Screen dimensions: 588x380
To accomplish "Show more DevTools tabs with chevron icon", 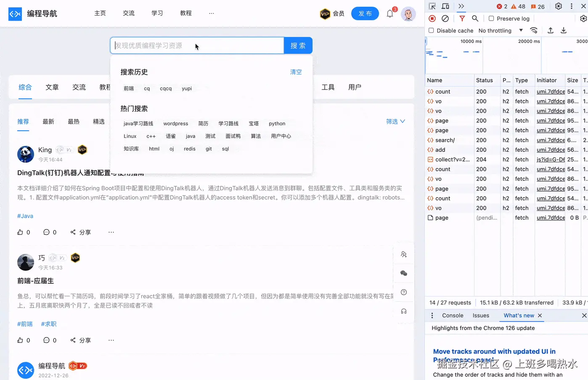I will [461, 6].
